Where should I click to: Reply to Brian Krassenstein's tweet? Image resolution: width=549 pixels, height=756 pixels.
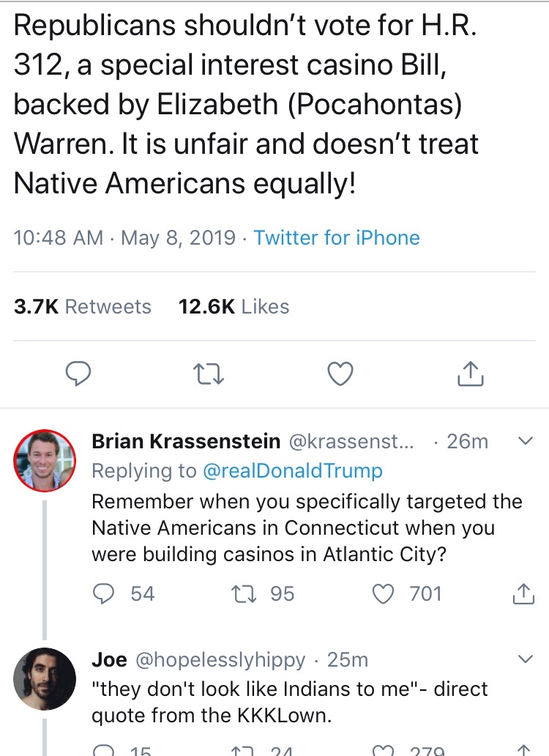pos(105,593)
